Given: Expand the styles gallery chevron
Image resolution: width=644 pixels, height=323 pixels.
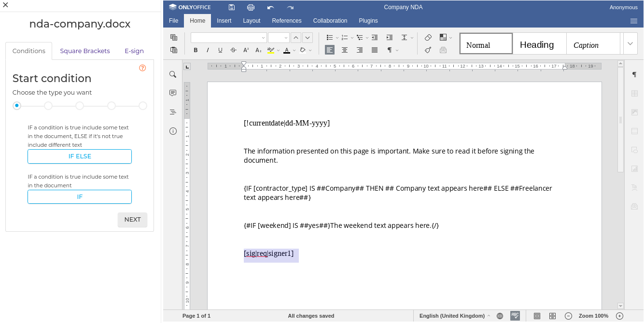Looking at the screenshot, I should [x=630, y=43].
